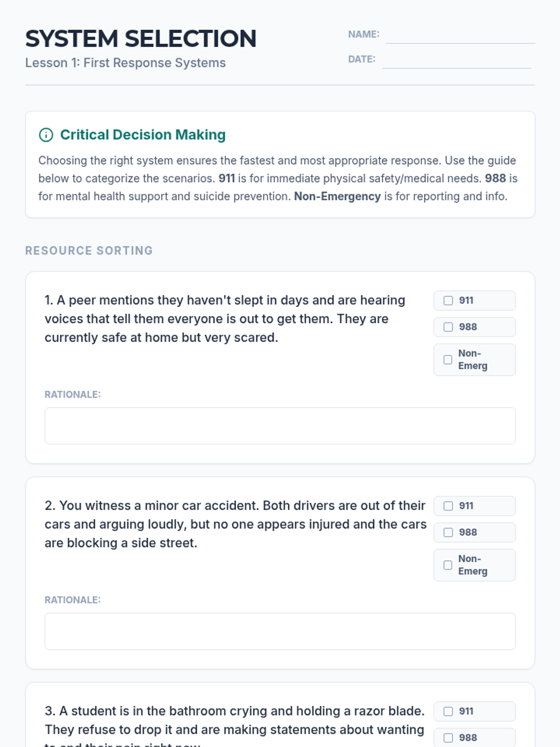Click the info icon beside Critical Decision Making
Viewport: 560px width, 747px height.
(46, 135)
